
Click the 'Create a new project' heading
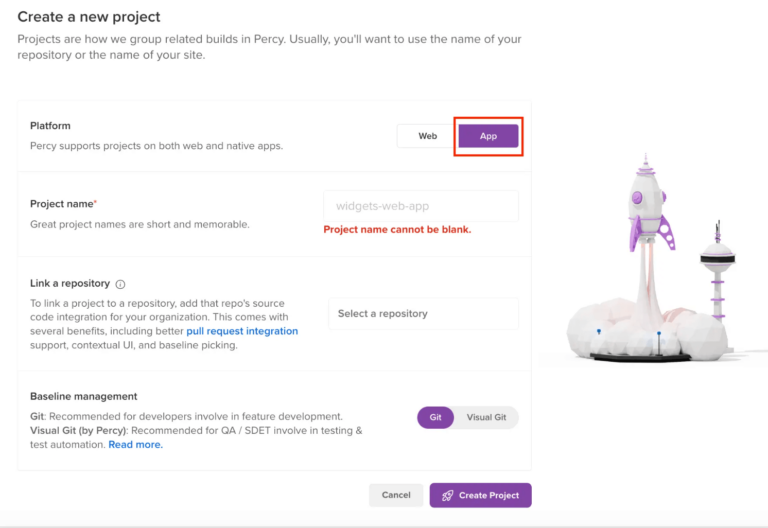[x=89, y=17]
